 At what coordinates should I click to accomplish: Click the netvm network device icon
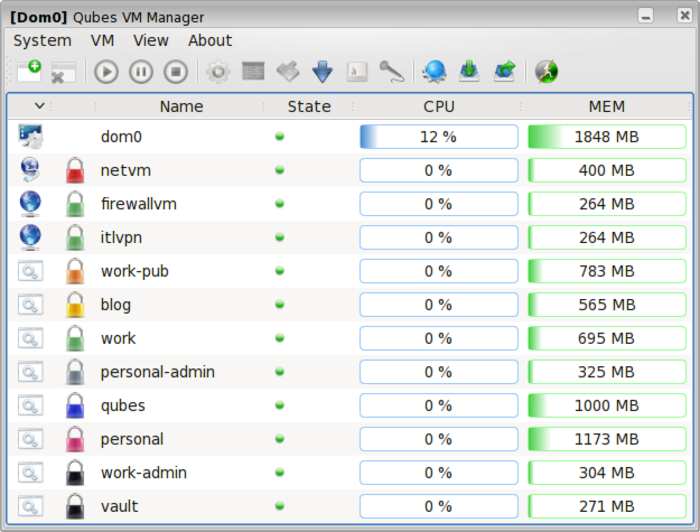[x=30, y=170]
